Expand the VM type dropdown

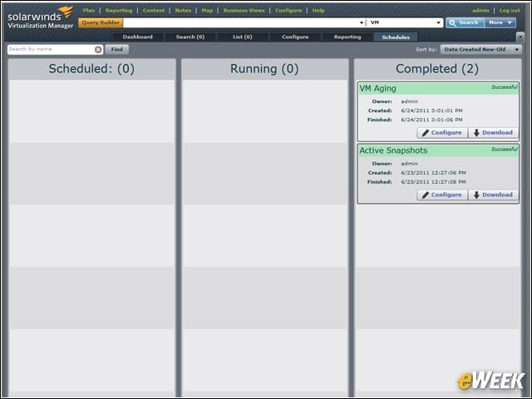point(438,22)
